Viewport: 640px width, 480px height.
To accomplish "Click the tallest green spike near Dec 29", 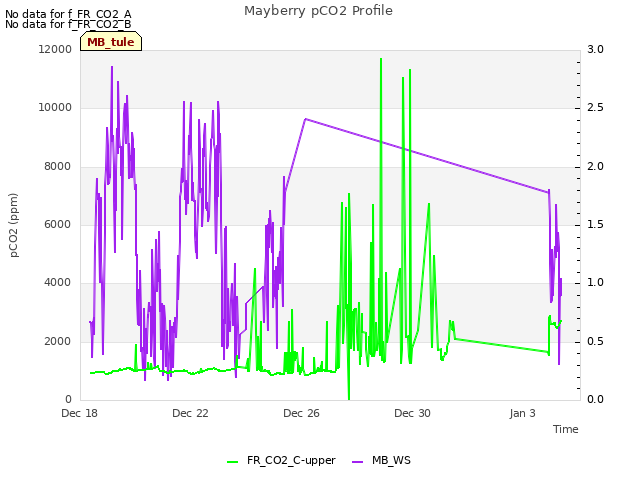I will (381, 60).
